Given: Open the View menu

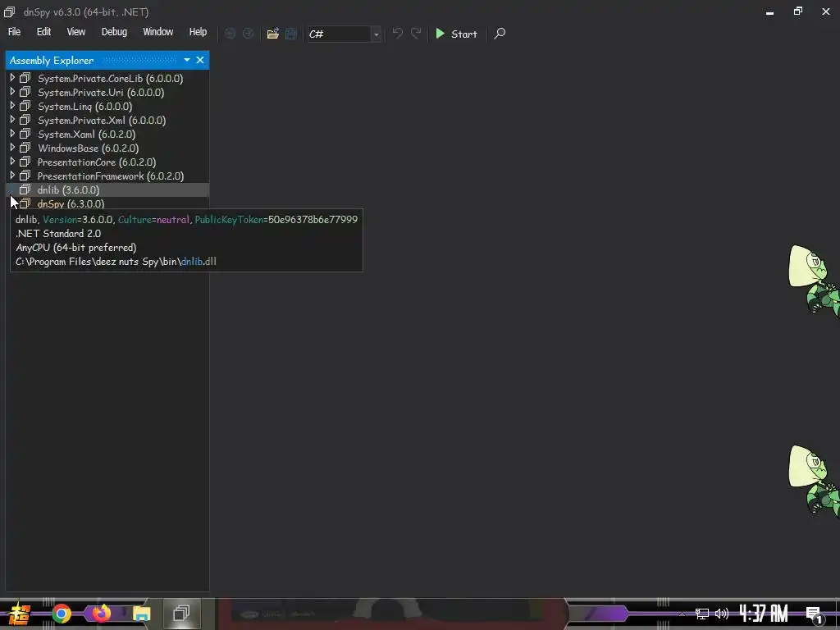Looking at the screenshot, I should point(76,32).
